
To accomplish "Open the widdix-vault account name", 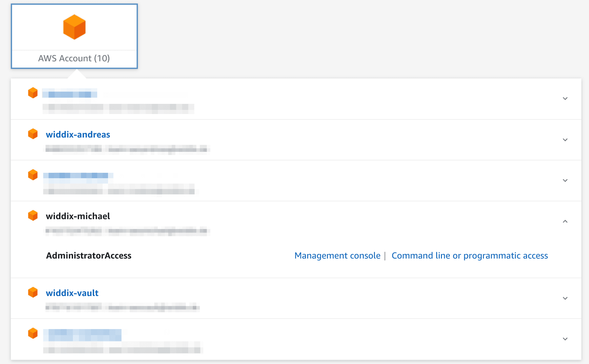I will [x=72, y=293].
